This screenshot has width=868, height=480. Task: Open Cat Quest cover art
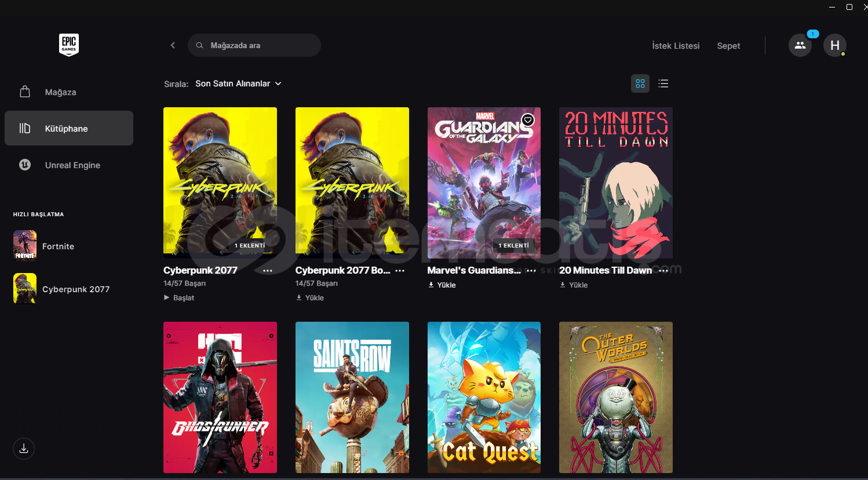[484, 397]
